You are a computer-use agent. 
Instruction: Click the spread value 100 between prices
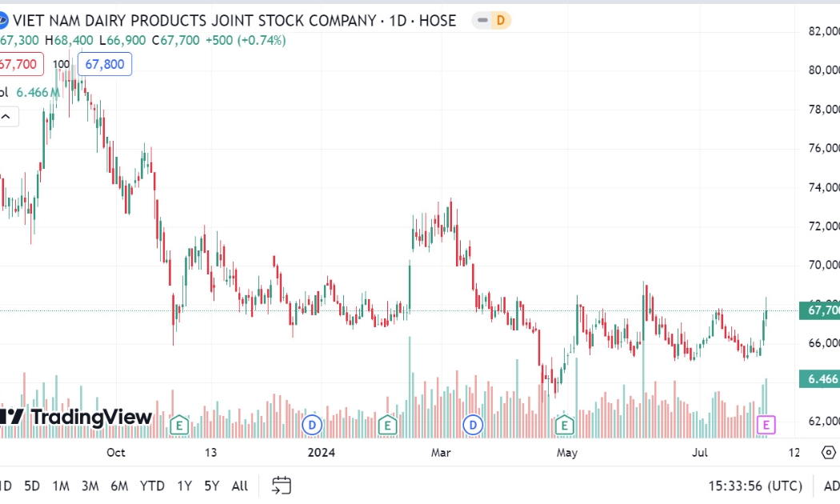(x=61, y=64)
